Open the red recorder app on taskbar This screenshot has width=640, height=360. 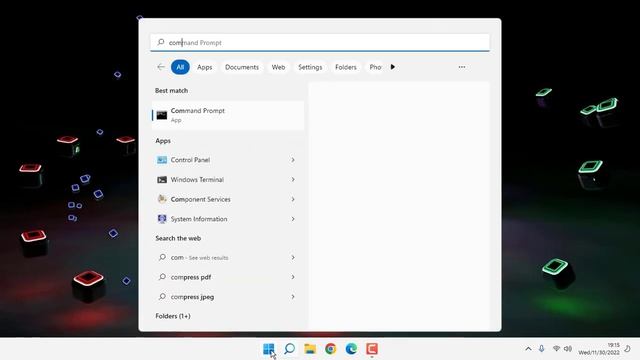[x=372, y=349]
